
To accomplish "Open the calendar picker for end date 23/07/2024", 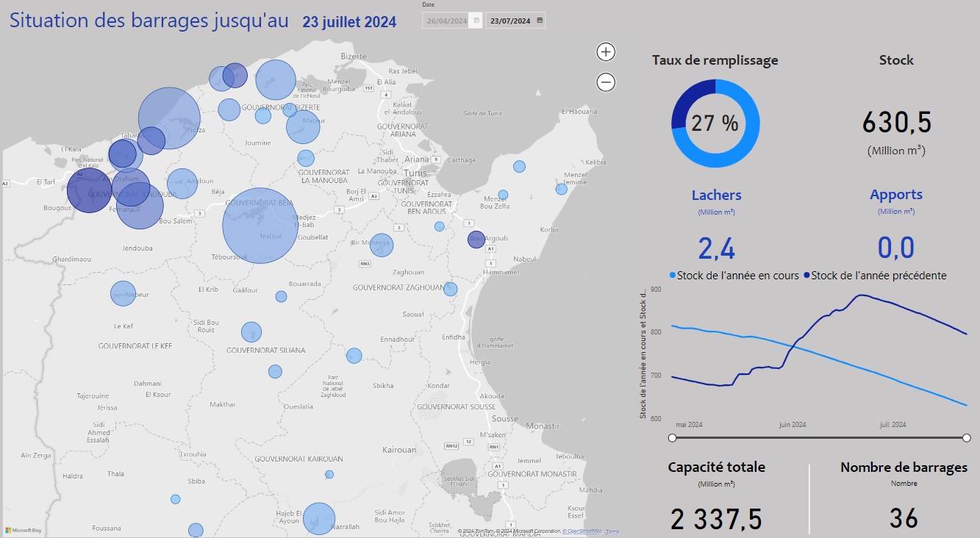I will point(540,21).
